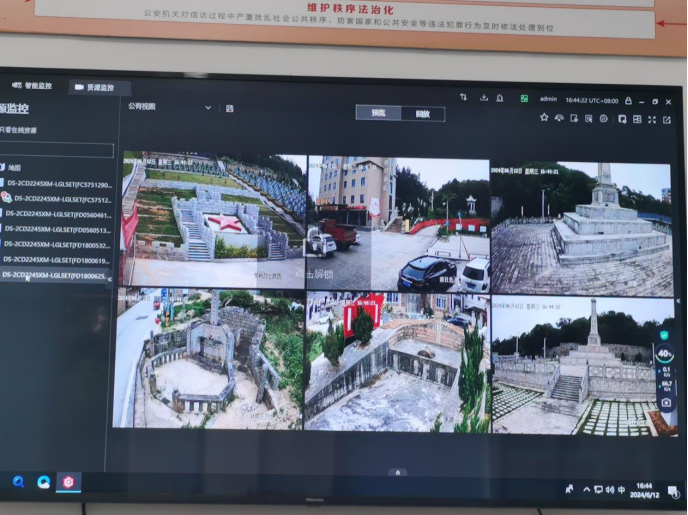Collapse the left resource panel arrow
688x515 pixels.
point(109,277)
